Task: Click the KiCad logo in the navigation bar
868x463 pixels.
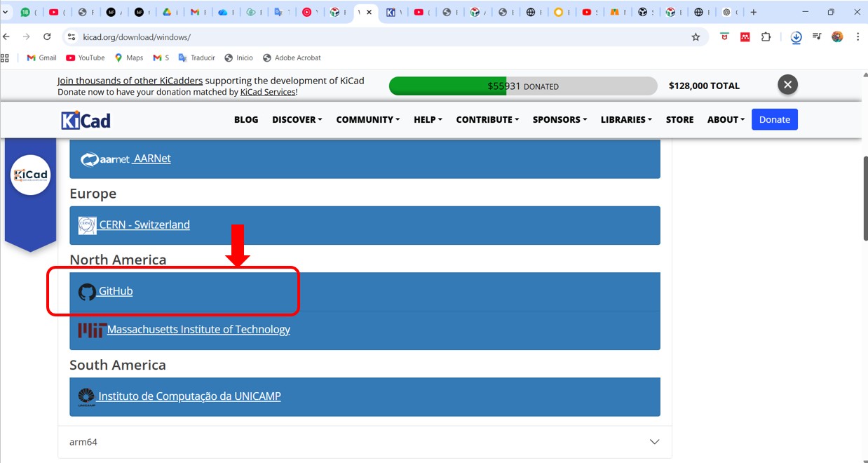Action: tap(86, 120)
